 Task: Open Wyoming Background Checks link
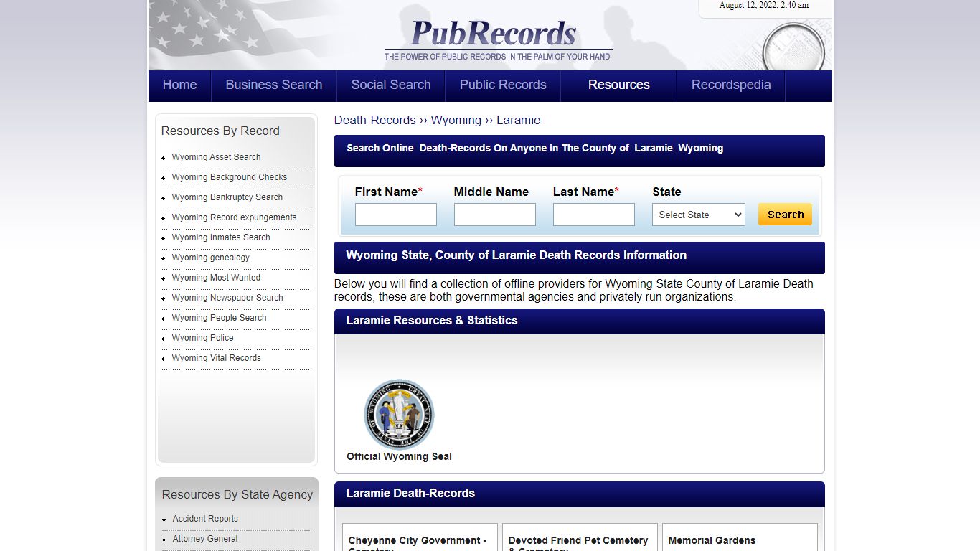(x=230, y=177)
